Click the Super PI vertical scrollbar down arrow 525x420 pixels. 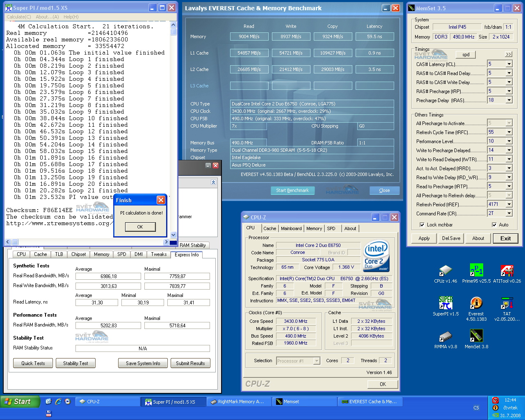pyautogui.click(x=173, y=235)
